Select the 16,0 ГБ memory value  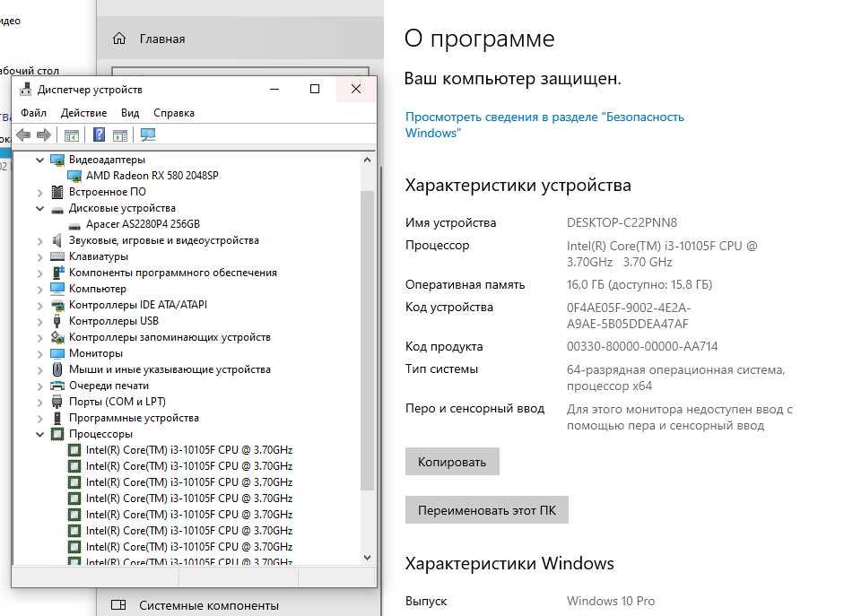pos(640,284)
